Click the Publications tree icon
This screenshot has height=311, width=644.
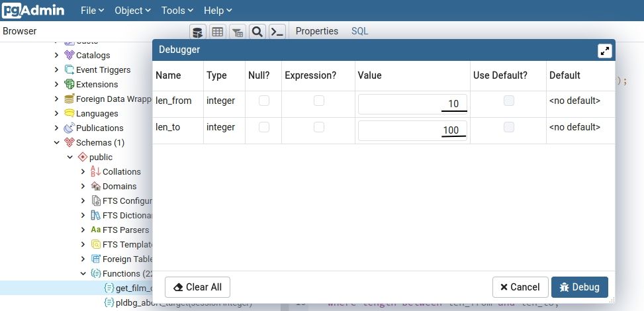[x=69, y=128]
